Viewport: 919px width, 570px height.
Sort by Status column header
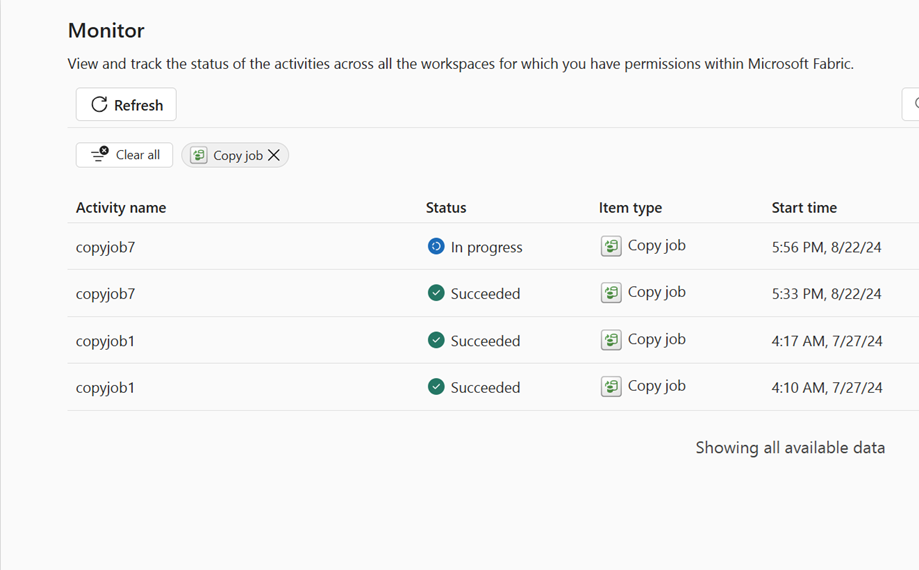(x=446, y=208)
